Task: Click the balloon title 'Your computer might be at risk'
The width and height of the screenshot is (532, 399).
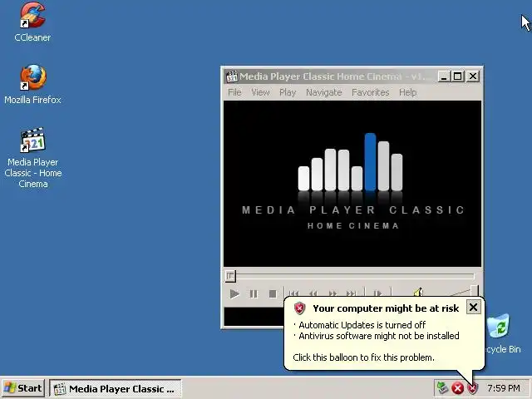Action: pos(386,308)
